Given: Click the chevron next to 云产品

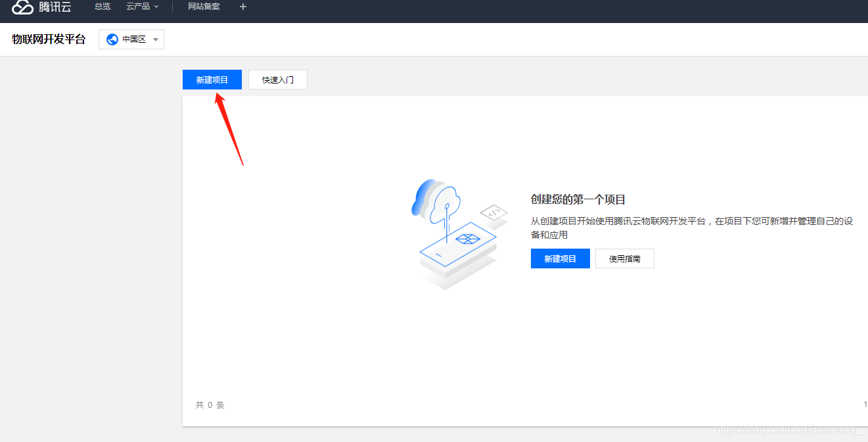Looking at the screenshot, I should (156, 7).
